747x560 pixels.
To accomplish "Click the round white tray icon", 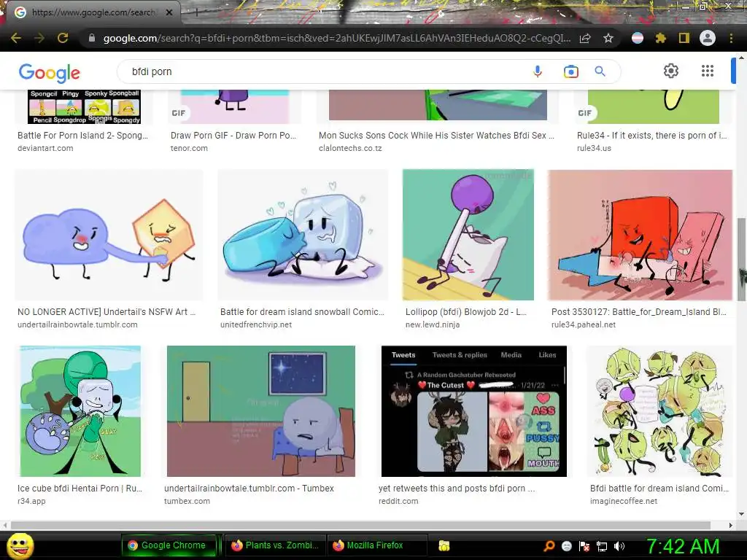I will [x=566, y=546].
